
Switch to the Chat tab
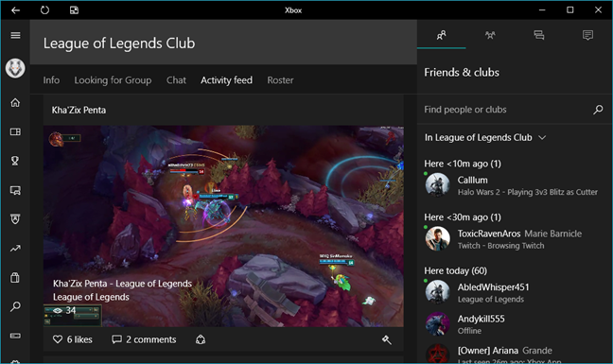click(176, 80)
